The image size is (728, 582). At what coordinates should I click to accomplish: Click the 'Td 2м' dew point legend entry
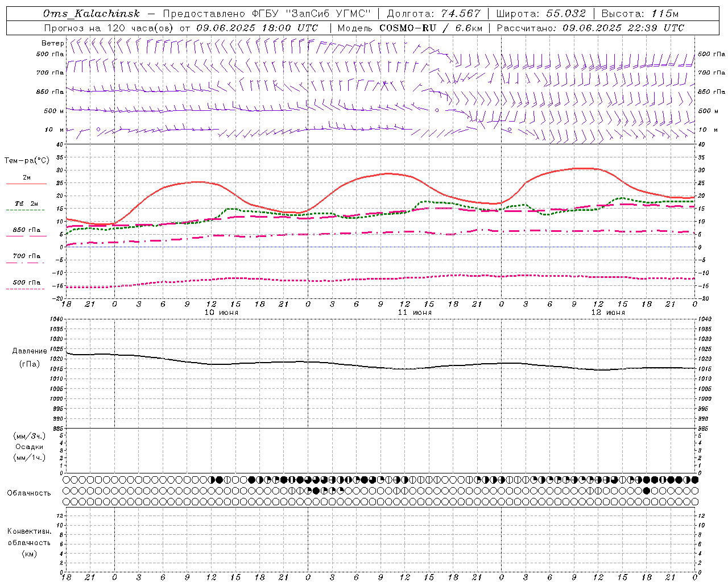point(26,204)
